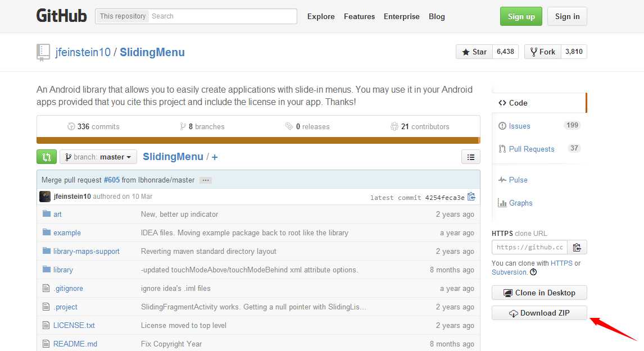The image size is (644, 351).
Task: Open the jfeinstein10 owner link in title
Action: (x=83, y=53)
